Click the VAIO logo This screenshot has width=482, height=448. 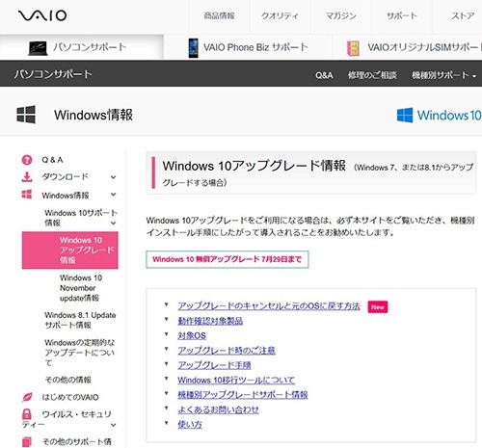click(x=42, y=15)
